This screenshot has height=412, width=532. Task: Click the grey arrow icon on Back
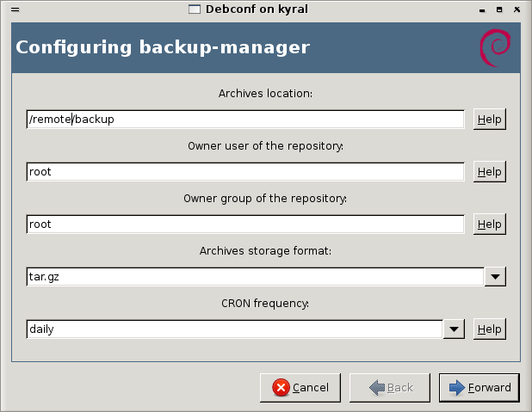tap(377, 388)
